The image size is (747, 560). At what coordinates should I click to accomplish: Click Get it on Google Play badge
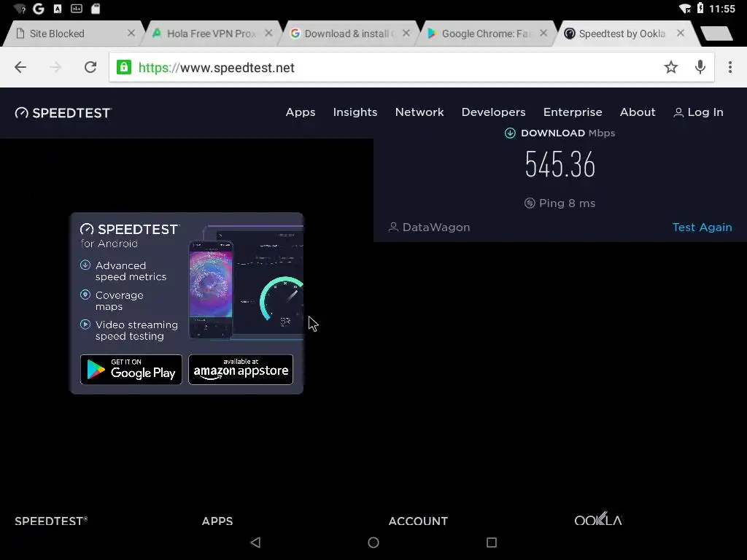coord(131,370)
